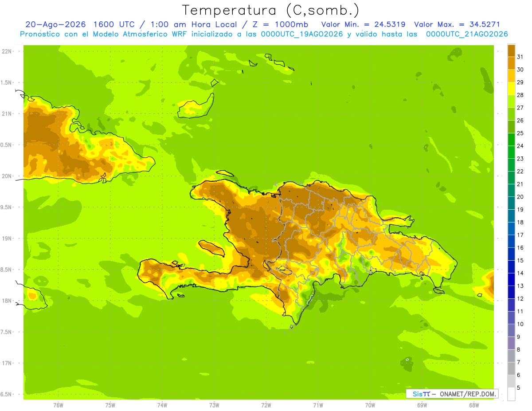The image size is (532, 411).
Task: Click the '69W' longitude axis label
Action: coord(422,405)
